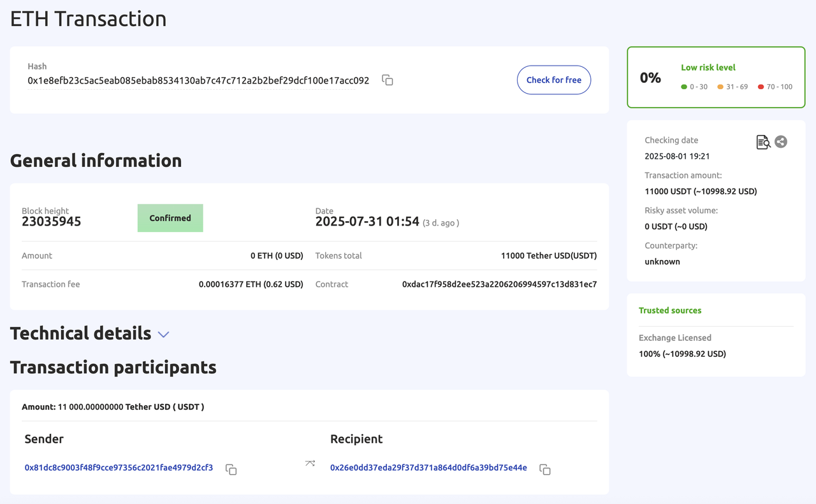This screenshot has height=504, width=816.
Task: Click the Trusted sources heading
Action: click(670, 310)
